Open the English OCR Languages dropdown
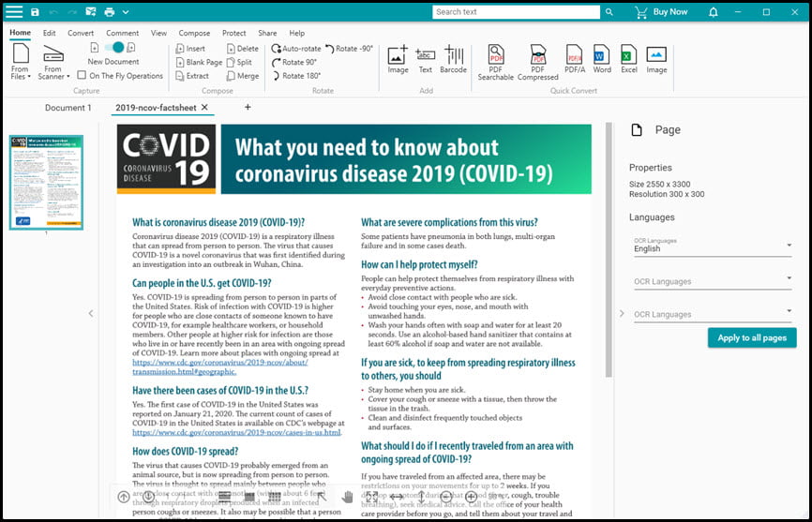This screenshot has height=522, width=812. (713, 246)
